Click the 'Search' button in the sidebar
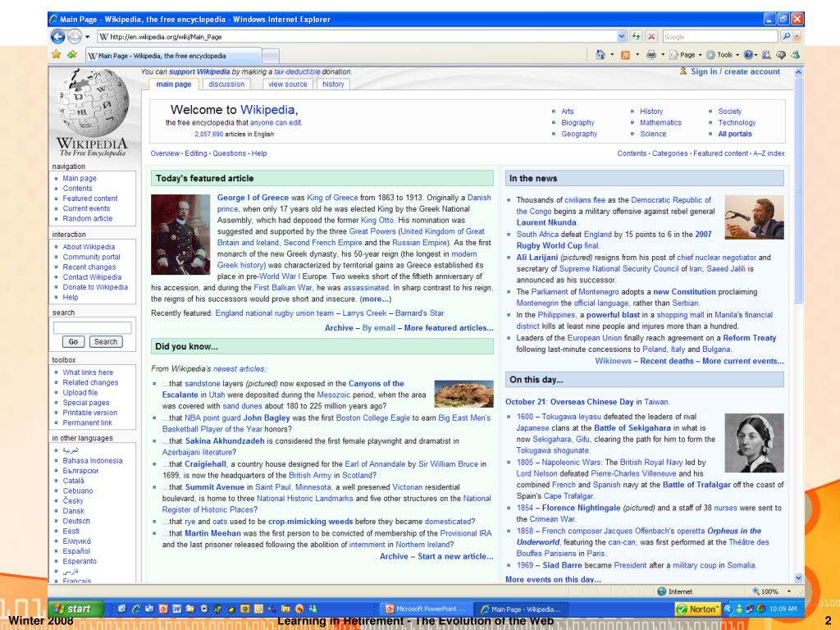This screenshot has height=630, width=840. (106, 342)
